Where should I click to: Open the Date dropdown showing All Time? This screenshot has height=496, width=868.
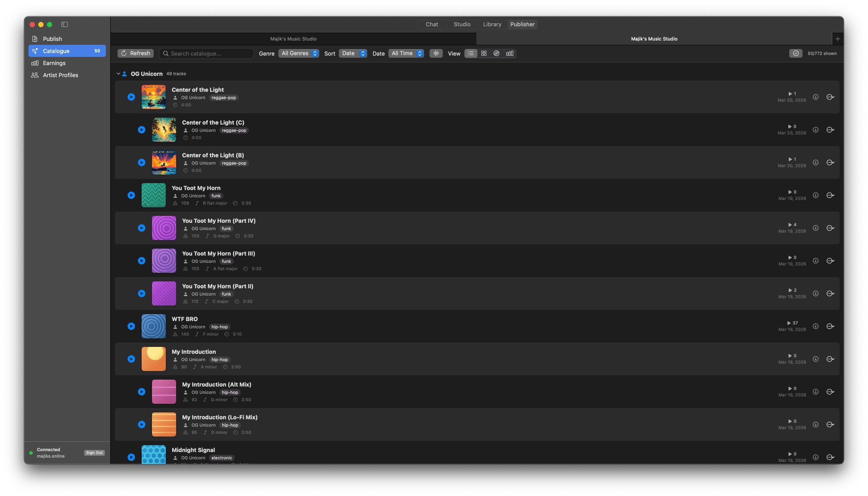point(406,53)
